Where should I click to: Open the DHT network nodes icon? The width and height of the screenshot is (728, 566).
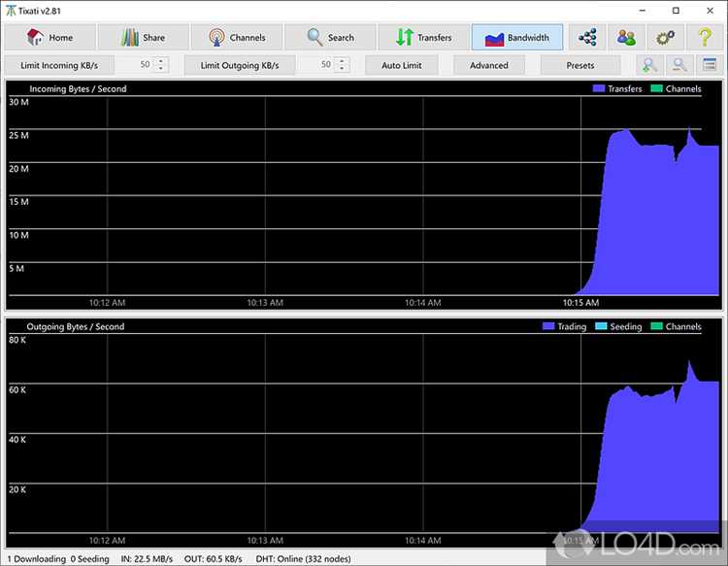pyautogui.click(x=587, y=37)
